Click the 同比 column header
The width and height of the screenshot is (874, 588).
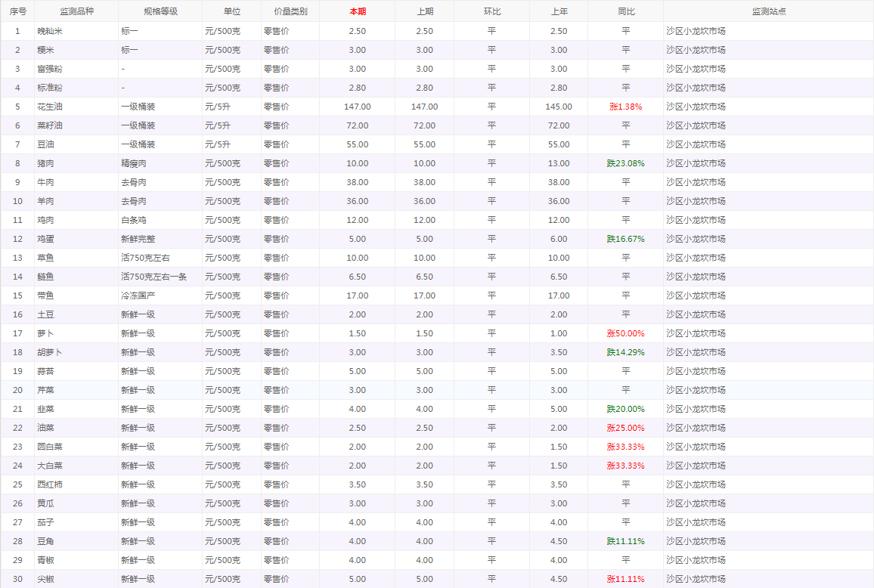pos(625,11)
